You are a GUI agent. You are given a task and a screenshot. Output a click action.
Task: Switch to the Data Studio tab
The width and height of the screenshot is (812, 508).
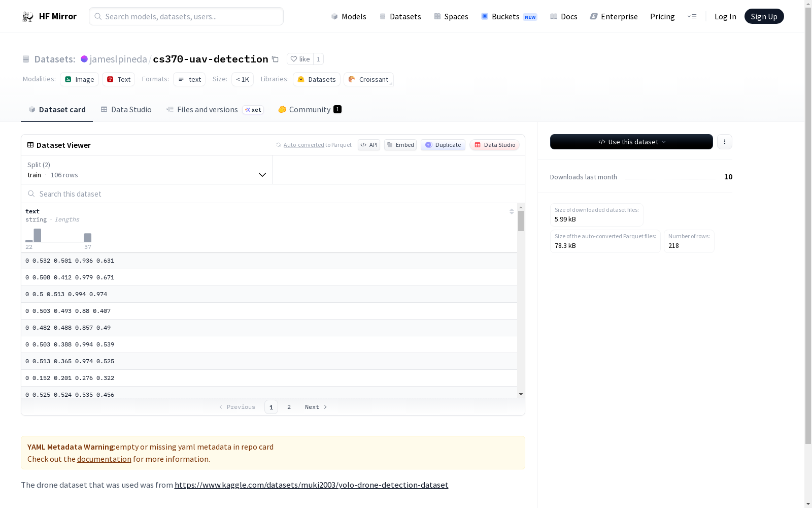coord(126,110)
